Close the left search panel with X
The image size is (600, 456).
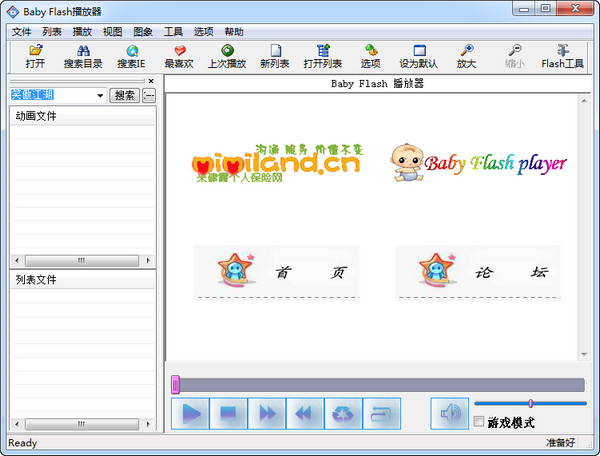tap(151, 81)
